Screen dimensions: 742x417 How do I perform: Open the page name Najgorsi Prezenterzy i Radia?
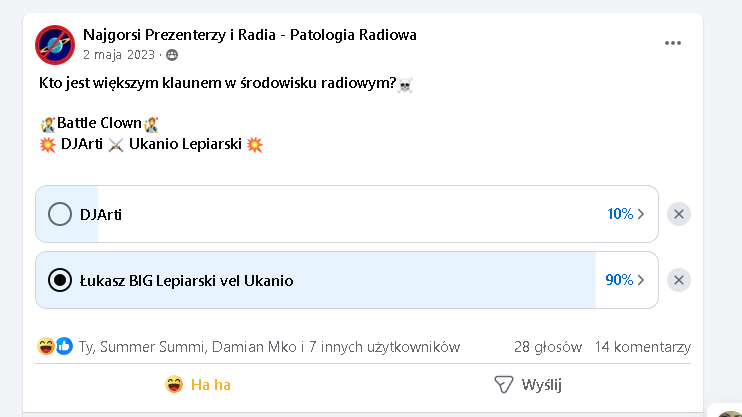[x=250, y=35]
